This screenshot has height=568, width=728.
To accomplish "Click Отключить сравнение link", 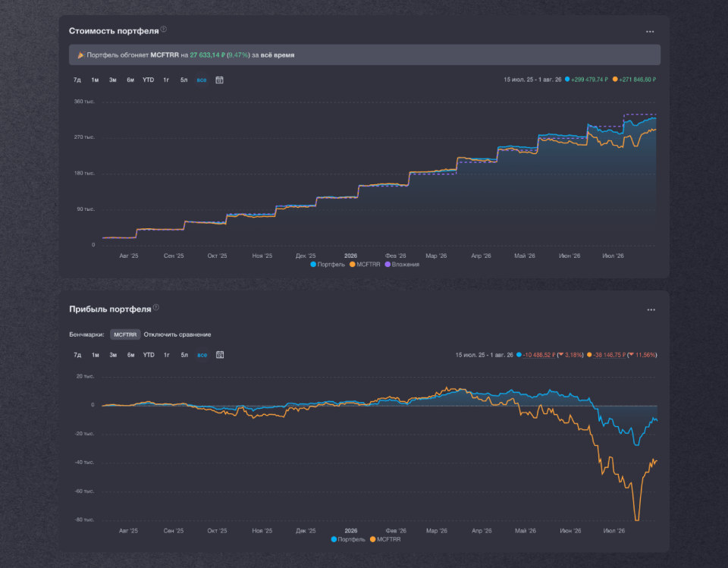I will pos(177,334).
